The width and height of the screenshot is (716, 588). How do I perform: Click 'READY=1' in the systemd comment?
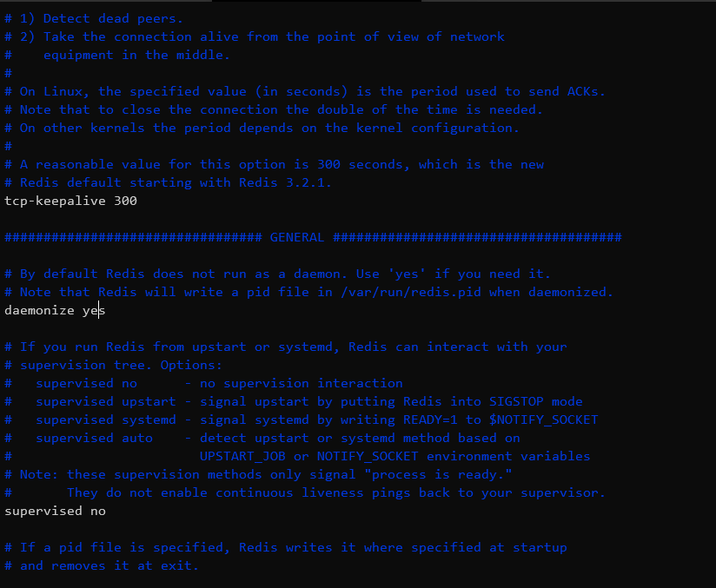(430, 420)
